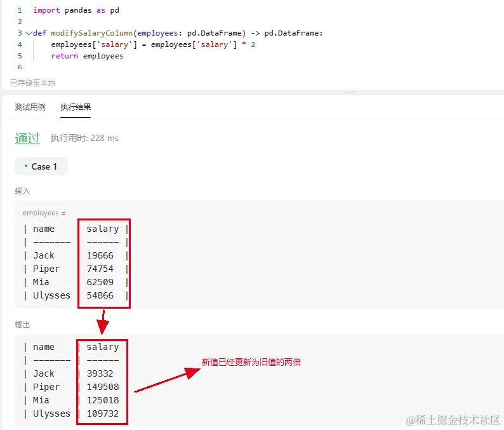Screen dimensions: 504x430
Task: Click input salary value 54866
Action: [100, 295]
